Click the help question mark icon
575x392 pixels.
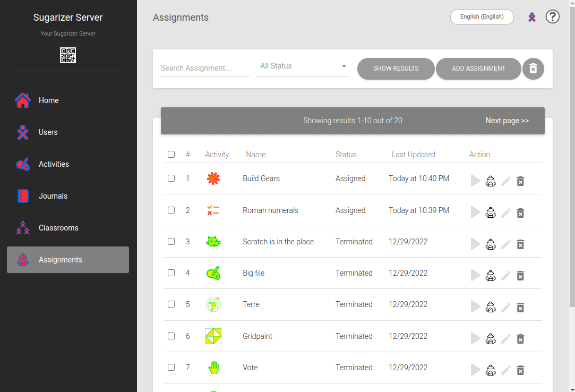(553, 16)
